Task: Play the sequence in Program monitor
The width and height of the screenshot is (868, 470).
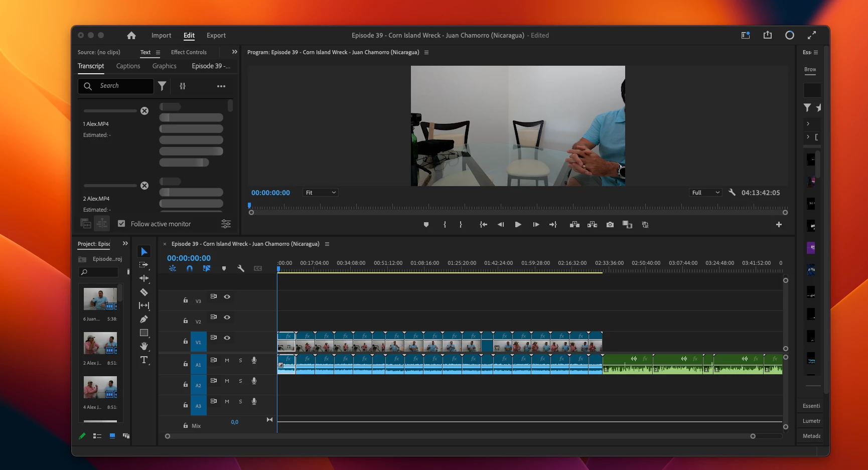Action: point(518,225)
